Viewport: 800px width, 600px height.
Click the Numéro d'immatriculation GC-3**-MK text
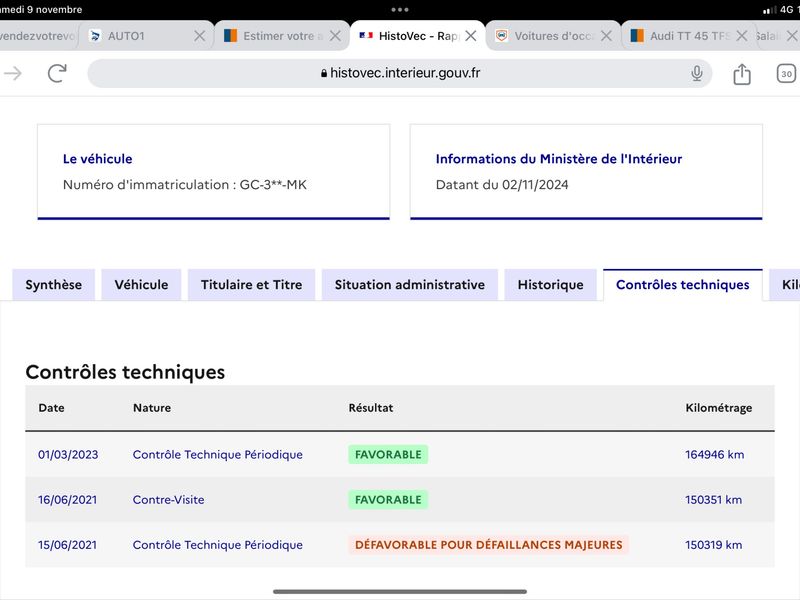click(x=185, y=185)
